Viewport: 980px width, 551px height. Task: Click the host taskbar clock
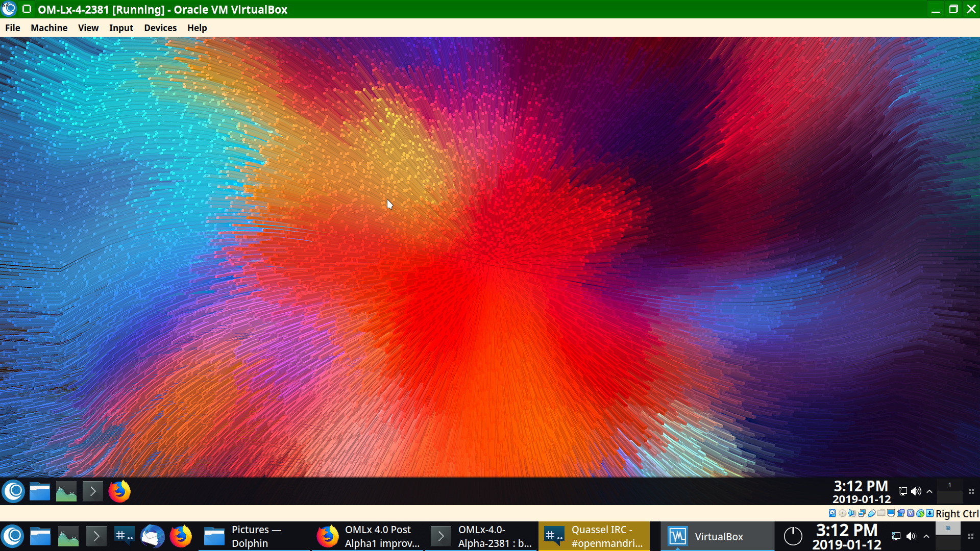point(847,537)
